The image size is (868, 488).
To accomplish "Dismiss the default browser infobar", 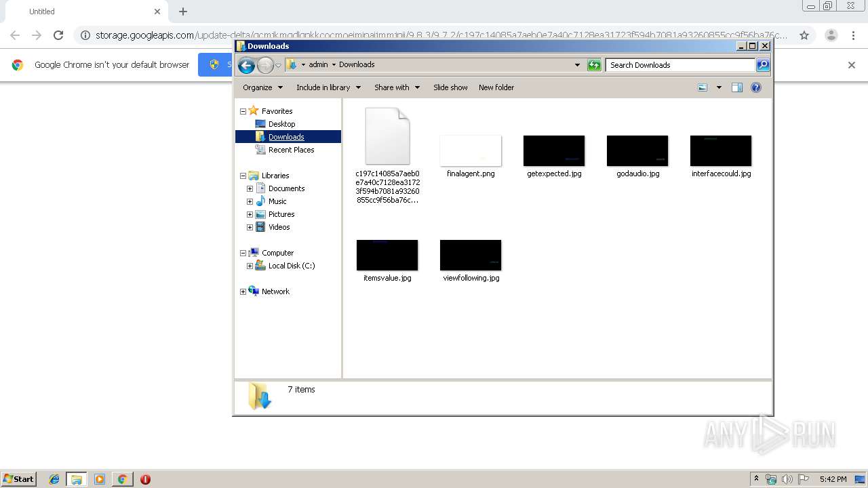I will [852, 65].
